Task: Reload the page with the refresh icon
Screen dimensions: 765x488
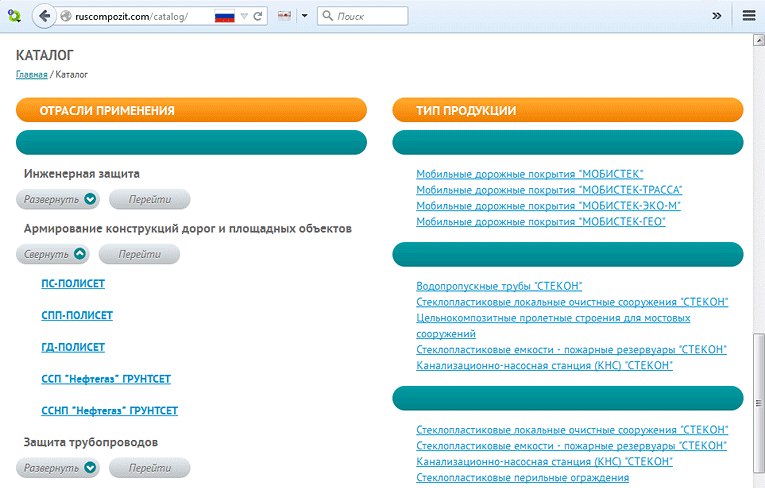Action: 259,17
